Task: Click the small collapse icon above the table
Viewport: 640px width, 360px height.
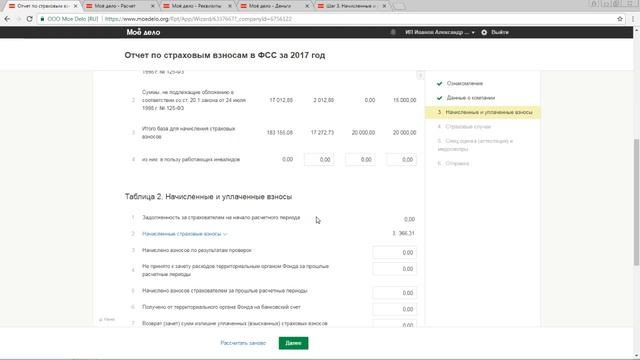Action: 420,76
